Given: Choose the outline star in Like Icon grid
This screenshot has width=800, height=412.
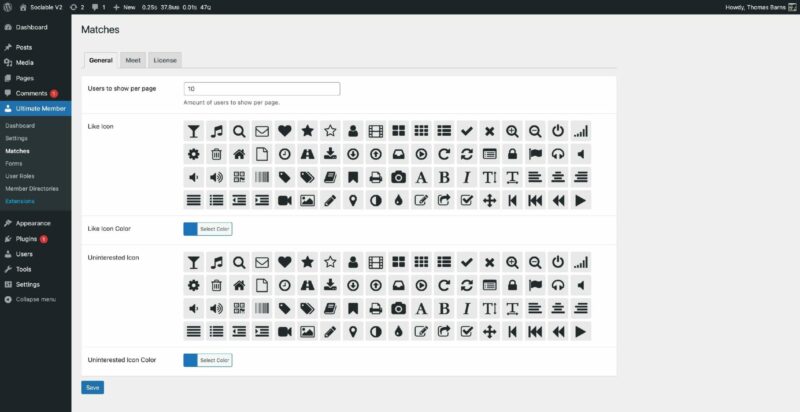Looking at the screenshot, I should (330, 131).
